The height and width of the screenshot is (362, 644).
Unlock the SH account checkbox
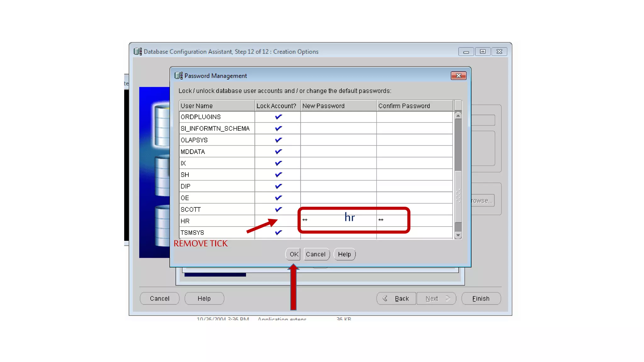coord(278,175)
